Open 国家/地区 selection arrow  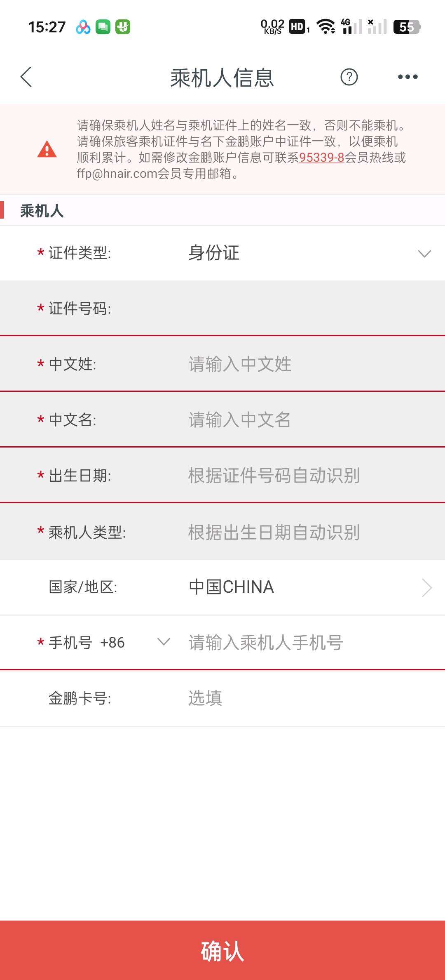click(426, 587)
